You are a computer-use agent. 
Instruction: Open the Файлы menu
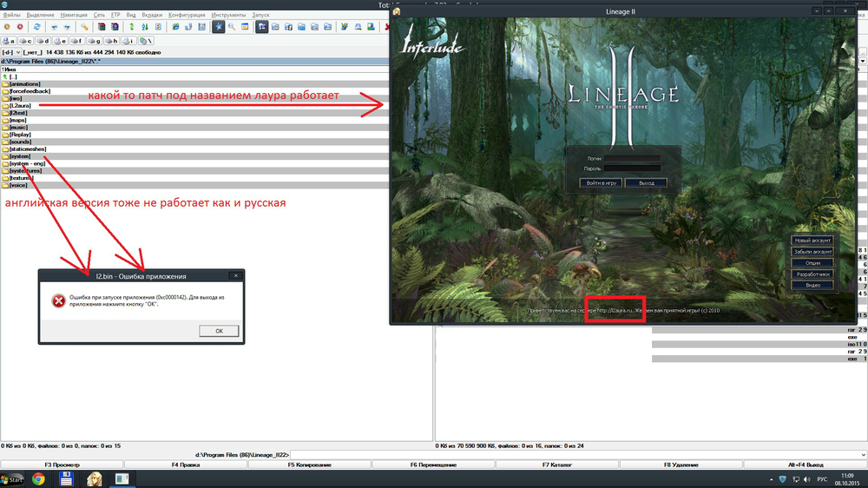[11, 15]
